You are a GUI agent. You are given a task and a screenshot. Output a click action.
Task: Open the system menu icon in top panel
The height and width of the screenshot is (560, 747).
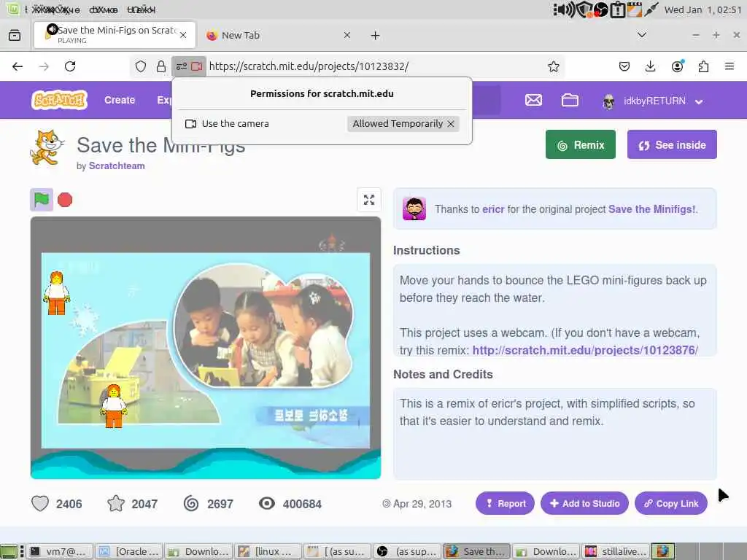tap(12, 9)
